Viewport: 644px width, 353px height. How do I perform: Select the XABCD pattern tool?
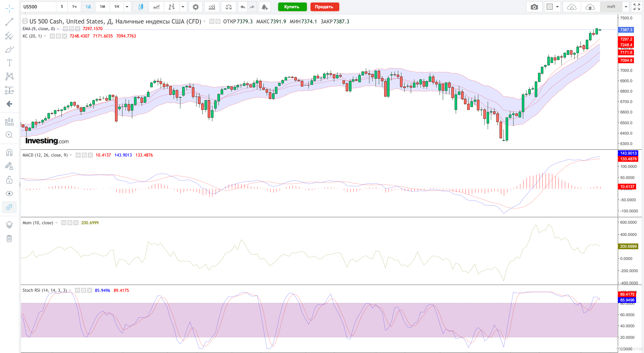click(x=9, y=76)
